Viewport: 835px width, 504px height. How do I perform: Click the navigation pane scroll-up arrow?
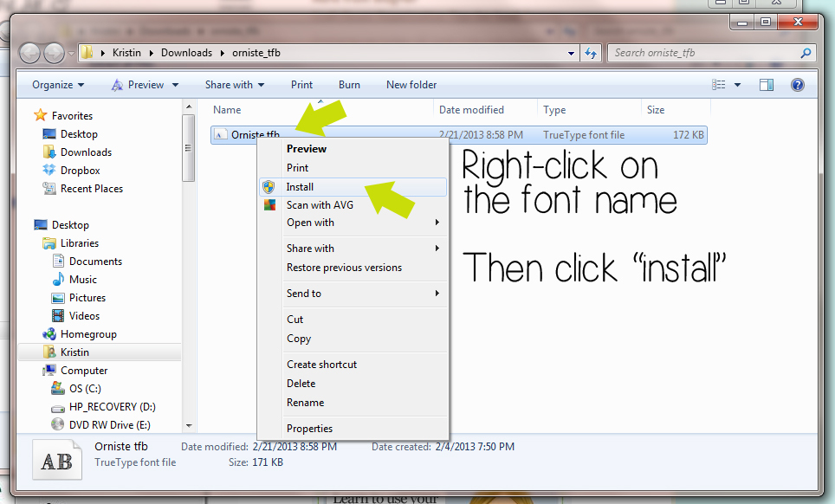click(189, 107)
